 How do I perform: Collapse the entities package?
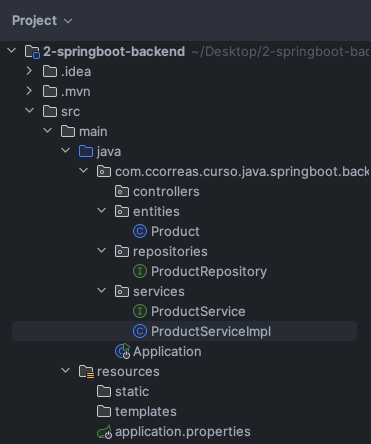(102, 211)
